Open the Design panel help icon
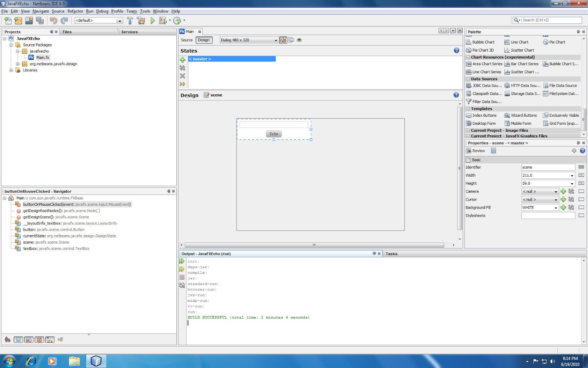Screen dimensions: 588x368 pyautogui.click(x=456, y=95)
